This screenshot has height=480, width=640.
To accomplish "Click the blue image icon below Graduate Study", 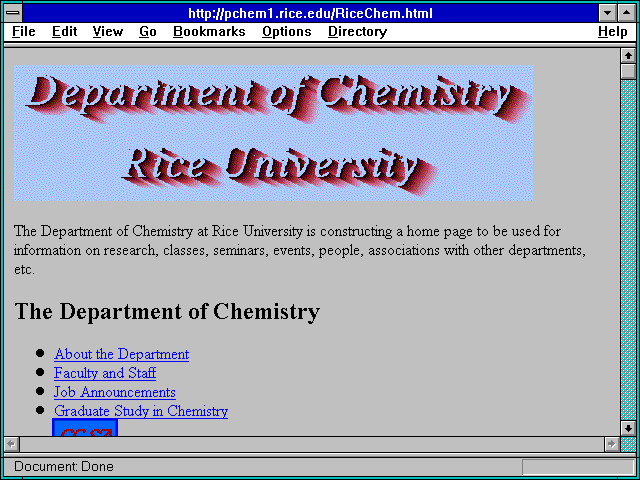I will coord(85,427).
